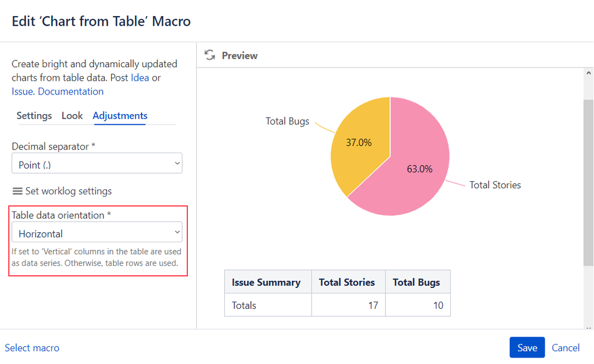The height and width of the screenshot is (364, 594).
Task: Click the worklog settings hamburger icon
Action: pos(17,191)
